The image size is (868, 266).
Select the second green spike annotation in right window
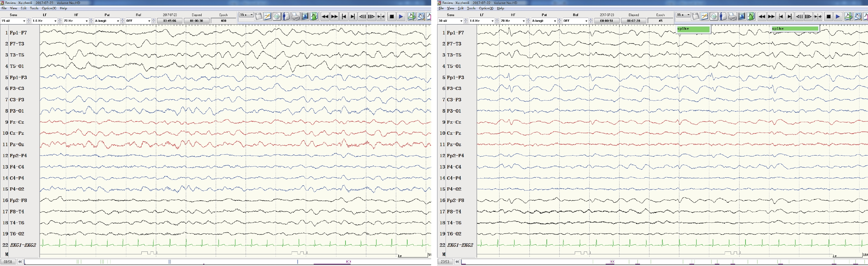tap(795, 29)
